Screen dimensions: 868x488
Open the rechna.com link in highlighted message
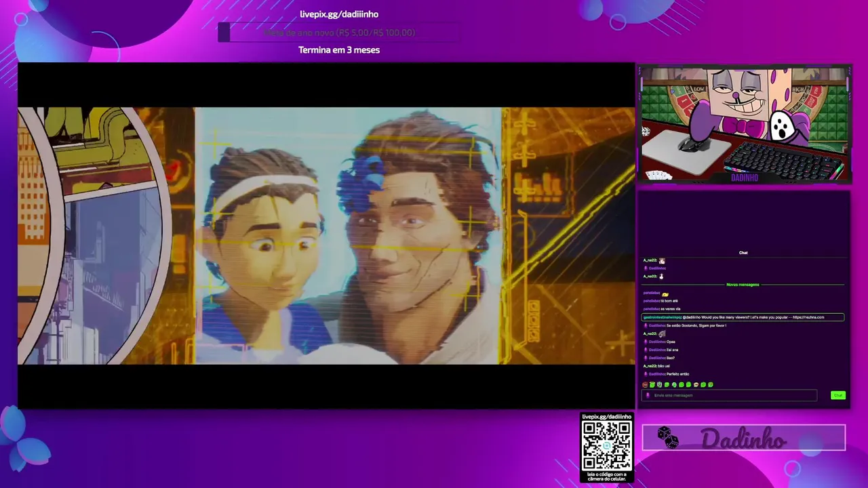(808, 317)
